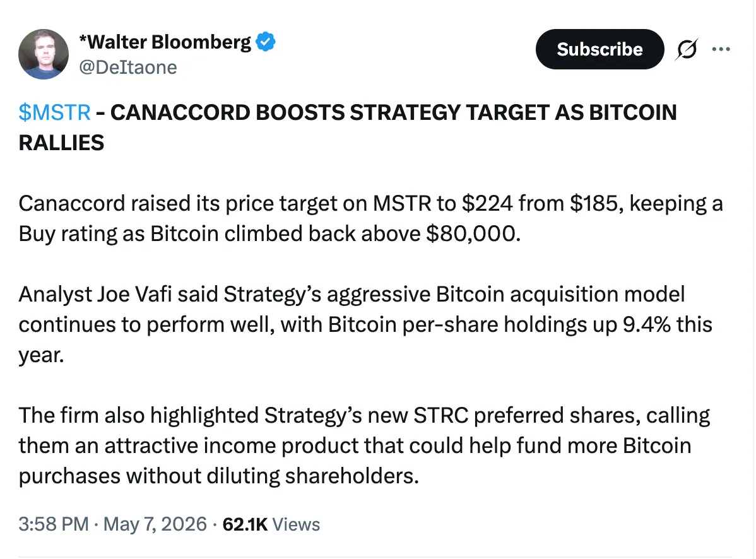Image resolution: width=756 pixels, height=559 pixels.
Task: Click the $224 price target figure
Action: [487, 203]
